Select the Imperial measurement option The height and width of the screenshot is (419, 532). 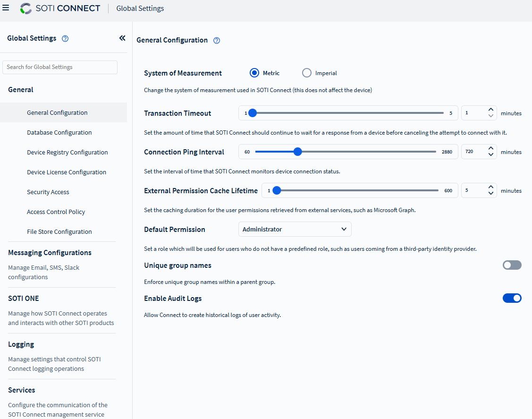306,73
